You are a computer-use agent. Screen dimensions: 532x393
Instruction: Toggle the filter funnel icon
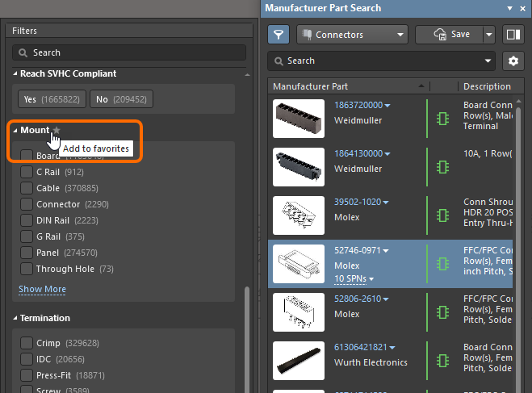[279, 34]
